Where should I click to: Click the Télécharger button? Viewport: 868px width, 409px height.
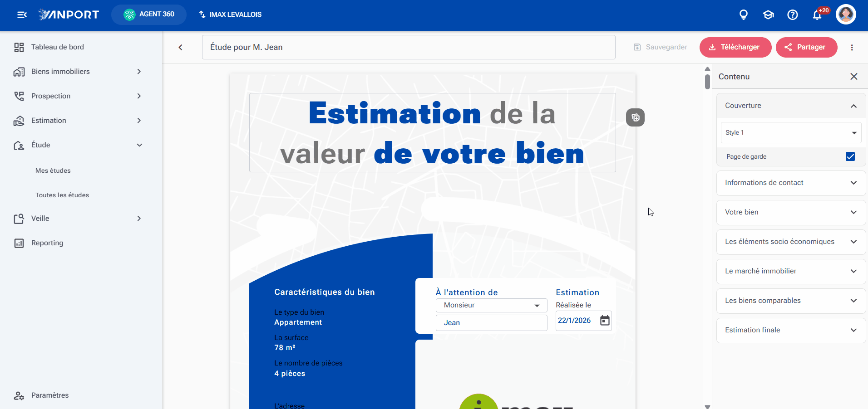[735, 47]
